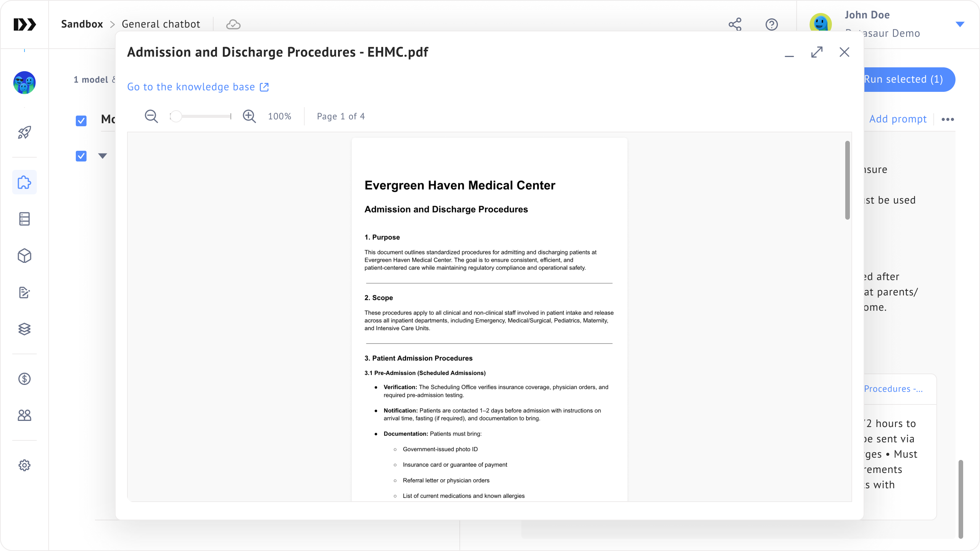Click the zoom in magnifier icon

pos(249,116)
